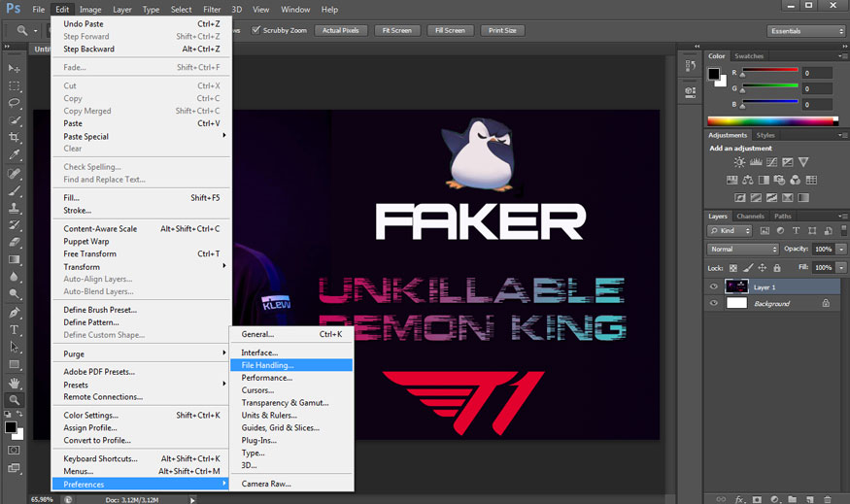Toggle lock all padlock icon
The width and height of the screenshot is (850, 504).
777,268
